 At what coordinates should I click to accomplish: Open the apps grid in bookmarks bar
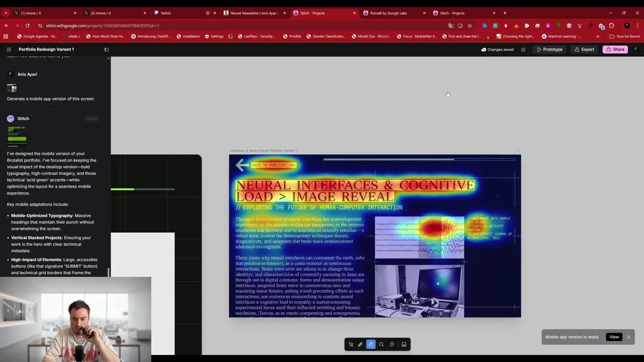(6, 36)
